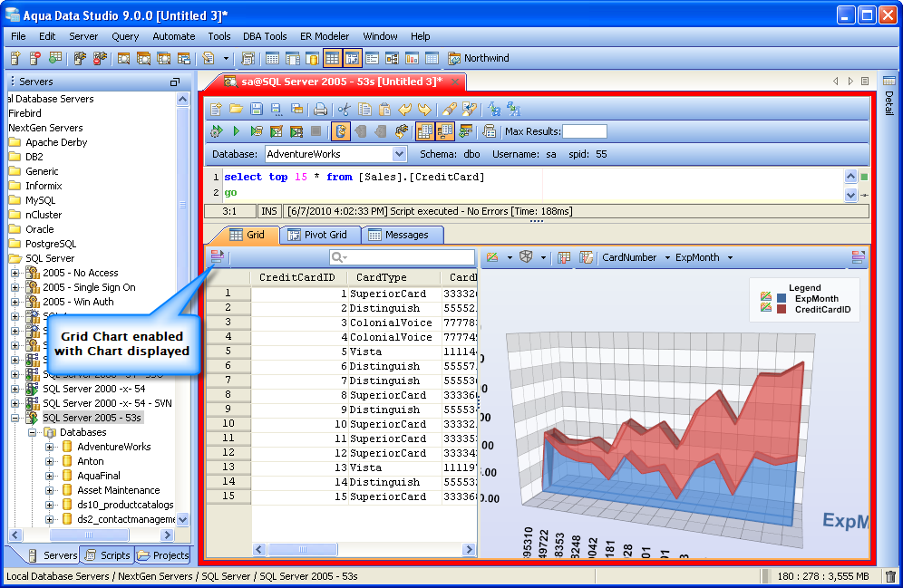Click the search magnifier in grid filter box
The width and height of the screenshot is (903, 588).
(337, 257)
